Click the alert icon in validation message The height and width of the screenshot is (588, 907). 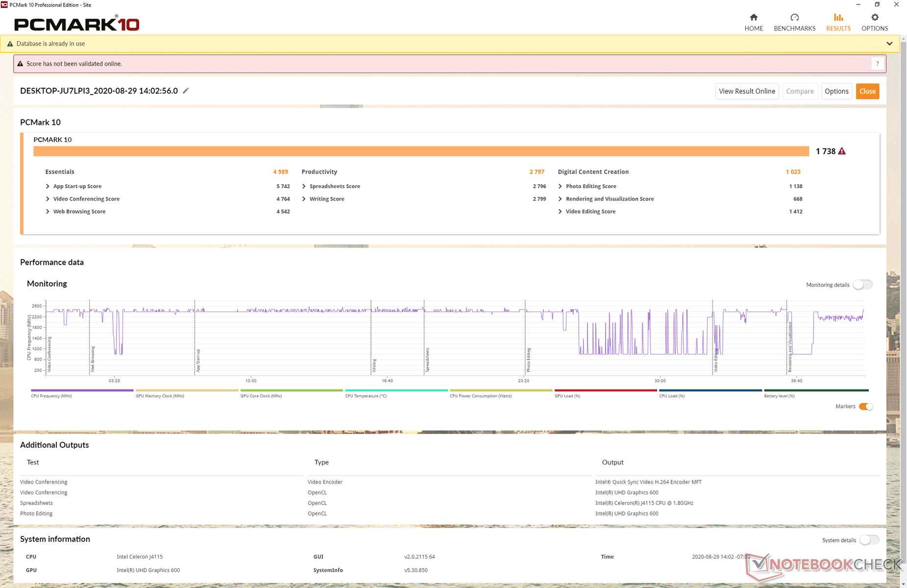point(20,64)
